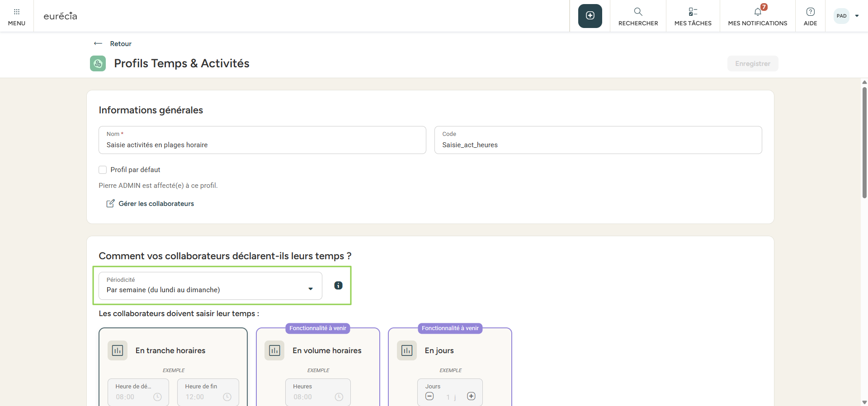
Task: Click the green Profils Temps & Activités icon
Action: 98,64
